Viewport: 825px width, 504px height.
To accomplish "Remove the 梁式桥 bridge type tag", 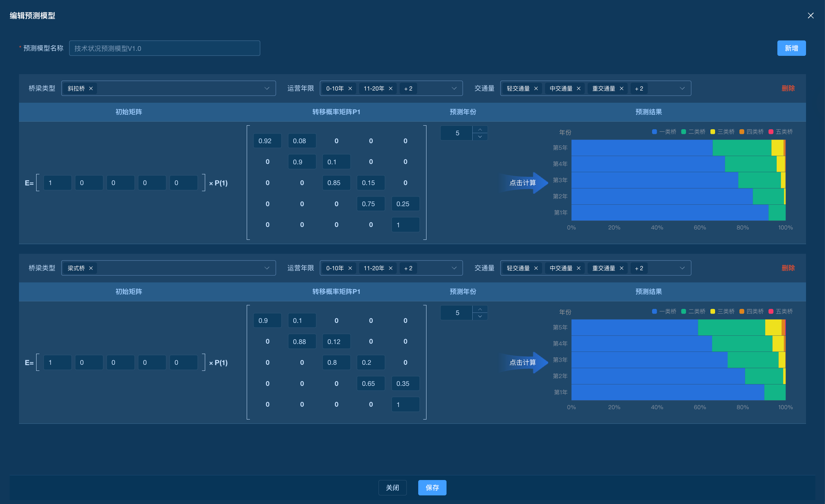I will [91, 268].
